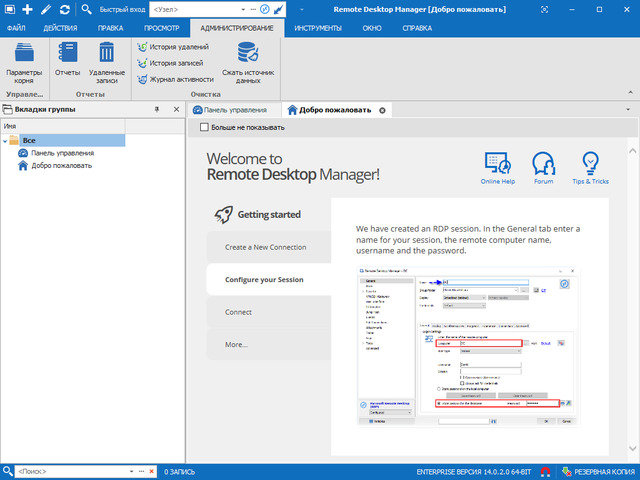Screen dimensions: 640x480
Task: Select the More... step
Action: 269,344
